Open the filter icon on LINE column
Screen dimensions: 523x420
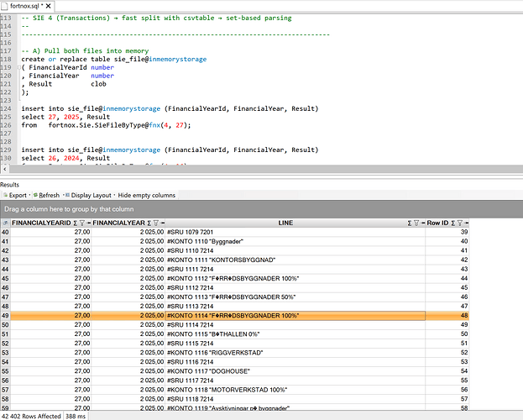pos(416,223)
